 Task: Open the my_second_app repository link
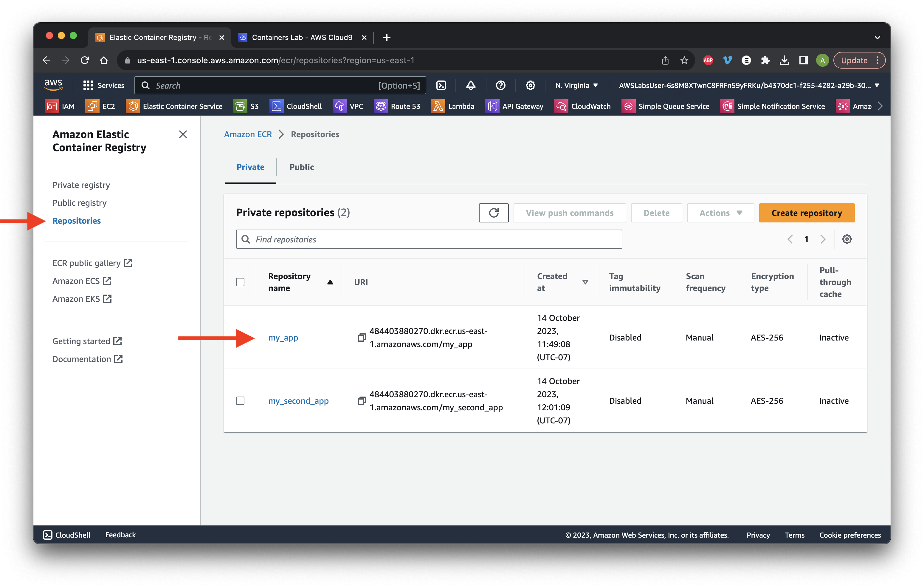(298, 401)
